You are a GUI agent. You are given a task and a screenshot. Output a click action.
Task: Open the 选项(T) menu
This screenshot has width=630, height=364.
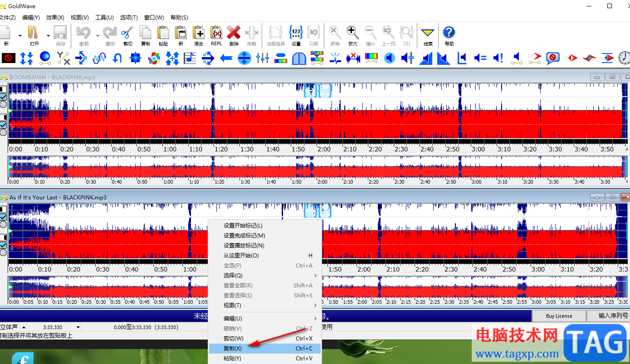point(129,17)
